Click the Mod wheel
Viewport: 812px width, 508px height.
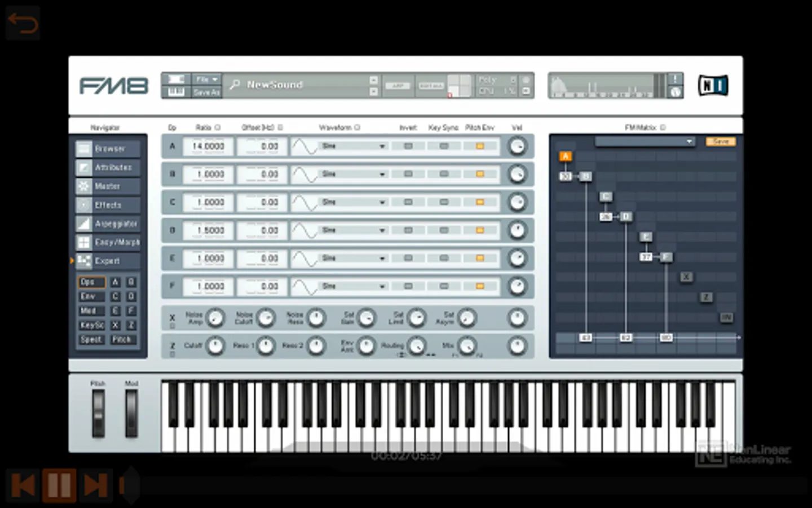(131, 414)
